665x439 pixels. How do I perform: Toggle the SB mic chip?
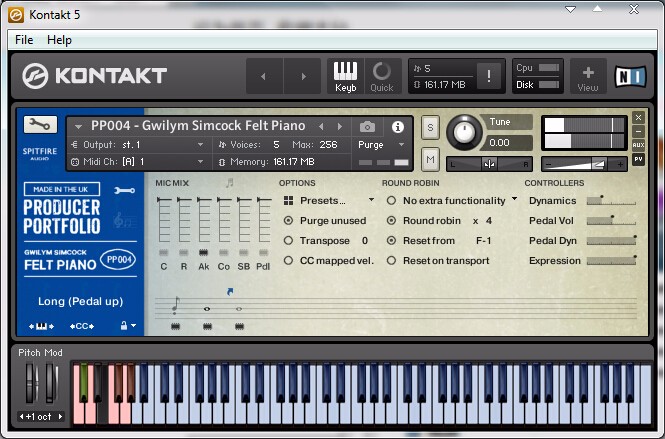pyautogui.click(x=243, y=253)
